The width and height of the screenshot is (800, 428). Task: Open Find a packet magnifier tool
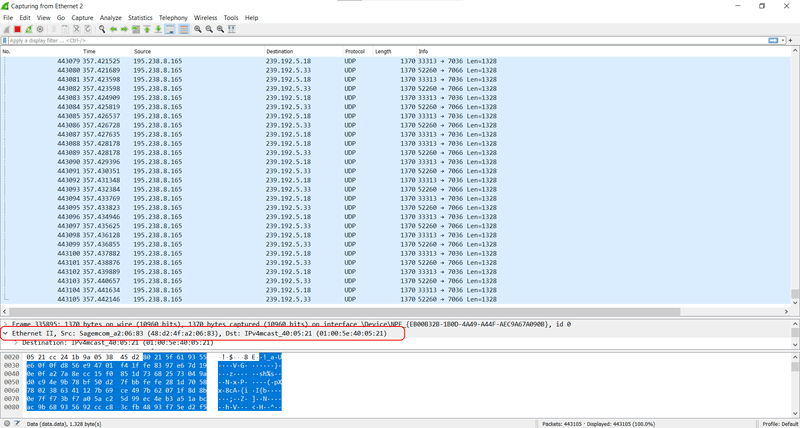tap(102, 29)
